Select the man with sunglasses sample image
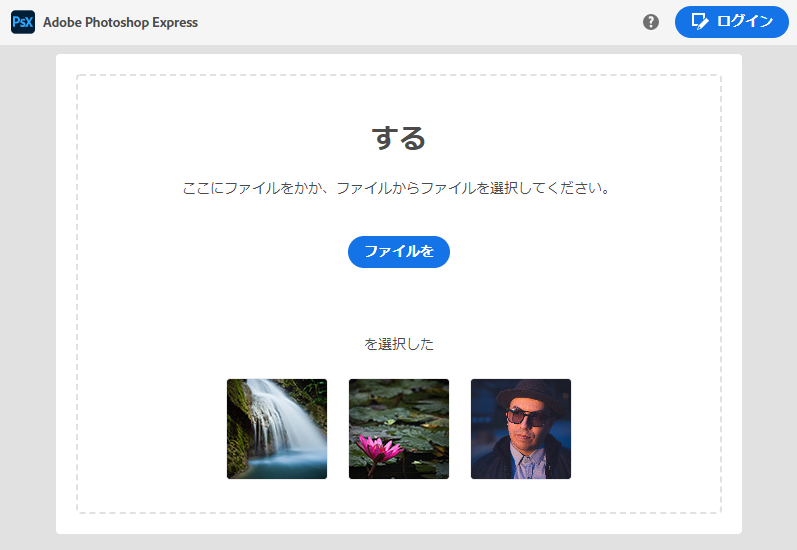The image size is (797, 550). (x=521, y=429)
